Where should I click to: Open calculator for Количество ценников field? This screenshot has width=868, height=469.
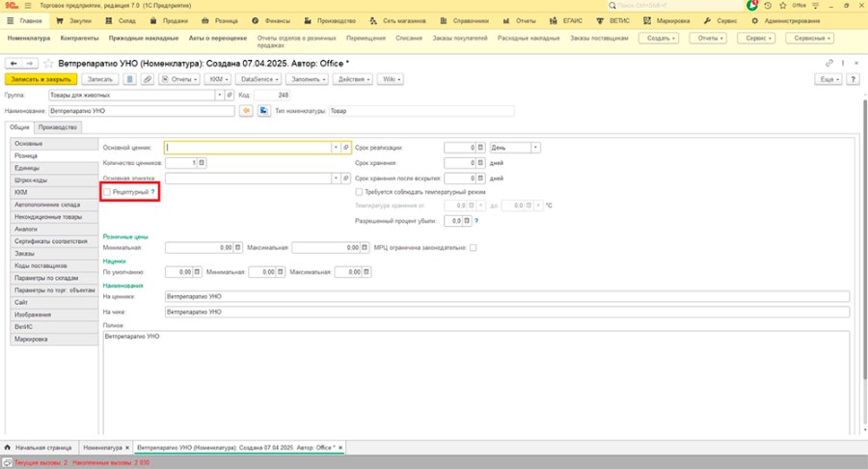tap(202, 163)
